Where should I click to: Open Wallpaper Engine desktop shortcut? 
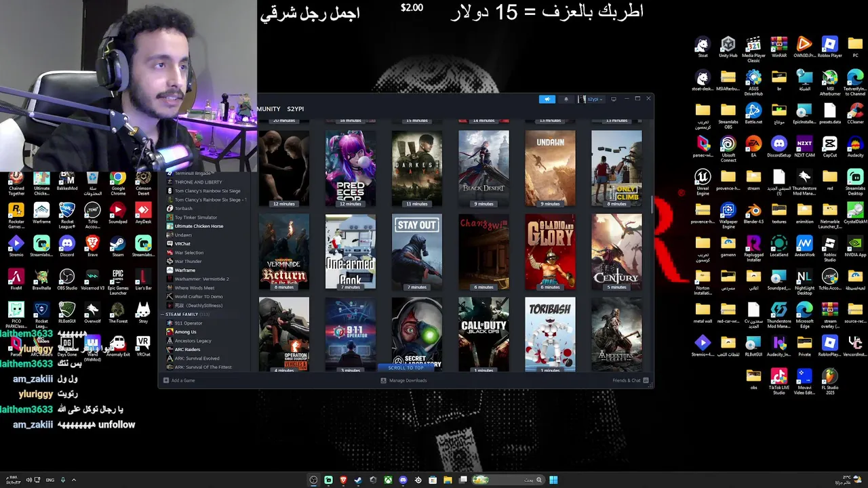pyautogui.click(x=728, y=216)
